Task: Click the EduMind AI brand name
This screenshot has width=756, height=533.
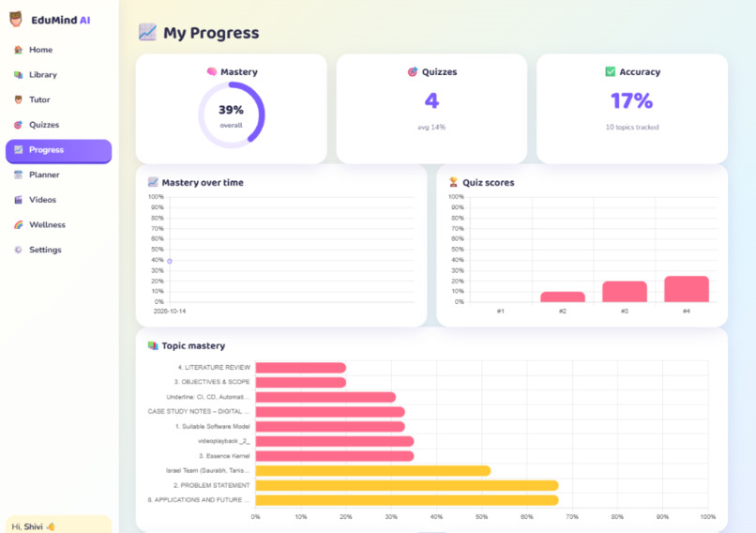Action: (x=61, y=21)
